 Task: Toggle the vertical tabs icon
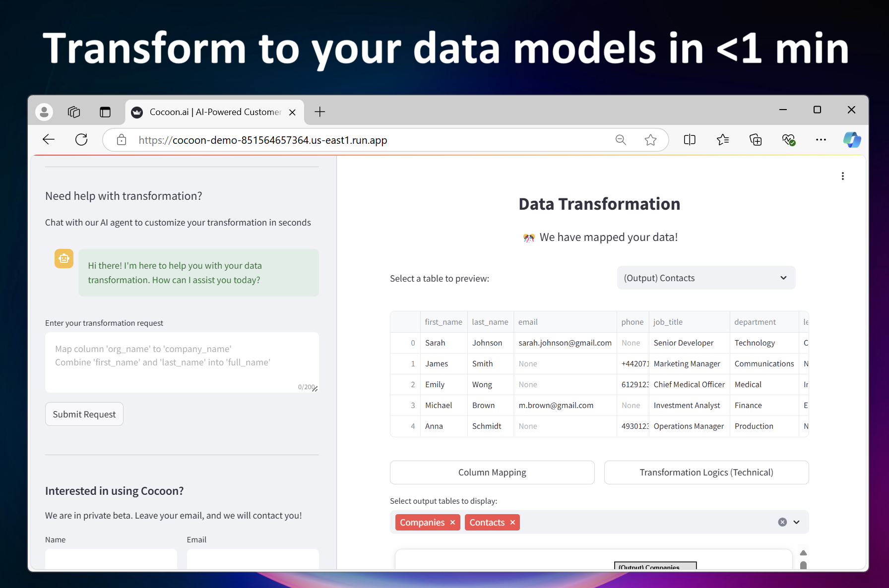click(105, 112)
